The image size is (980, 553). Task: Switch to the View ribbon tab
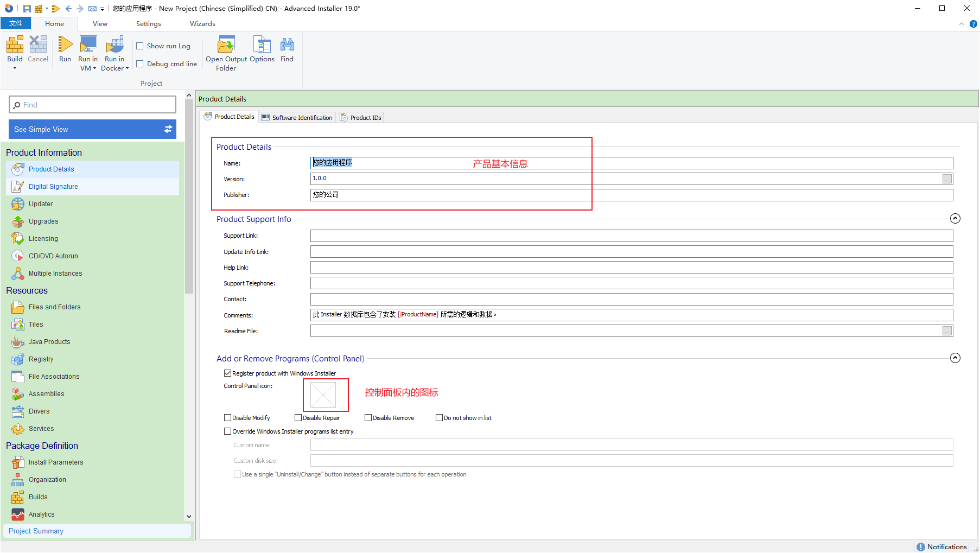point(100,24)
